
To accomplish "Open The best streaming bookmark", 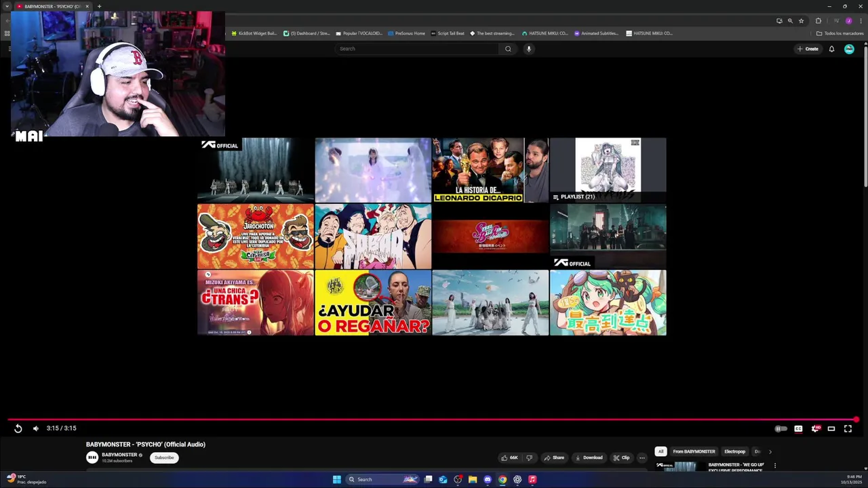I will 492,33.
